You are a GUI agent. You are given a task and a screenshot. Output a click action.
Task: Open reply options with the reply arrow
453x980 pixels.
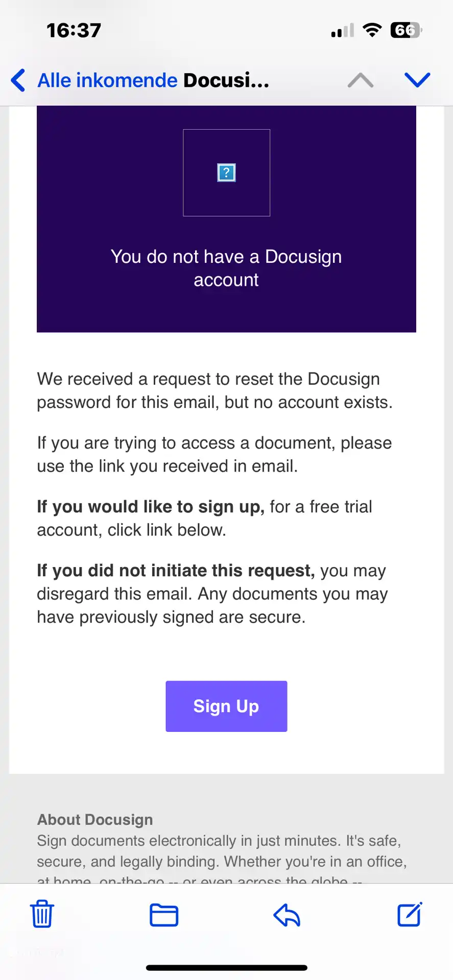pyautogui.click(x=287, y=915)
